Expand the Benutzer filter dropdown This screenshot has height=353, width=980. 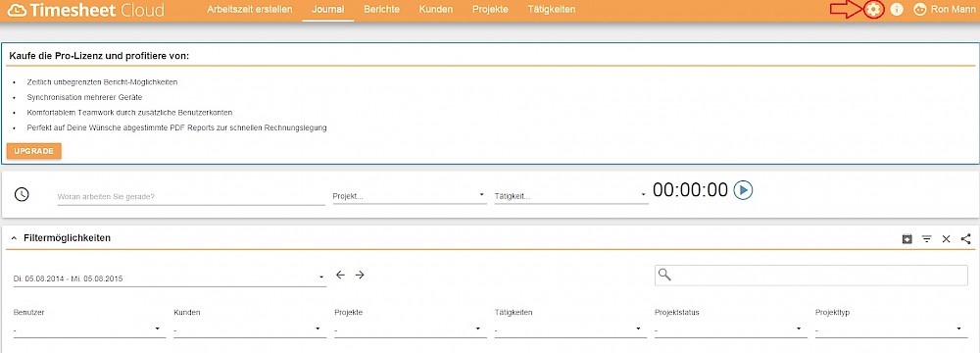pyautogui.click(x=89, y=329)
